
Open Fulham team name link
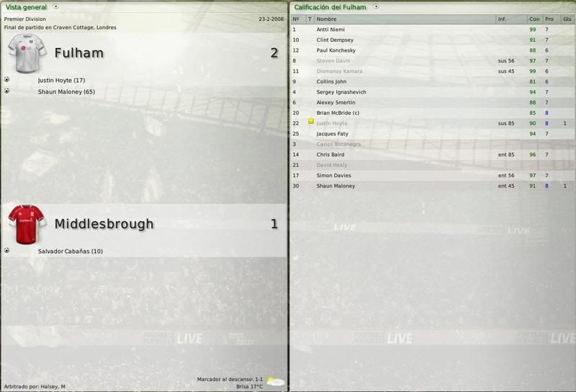click(x=79, y=53)
